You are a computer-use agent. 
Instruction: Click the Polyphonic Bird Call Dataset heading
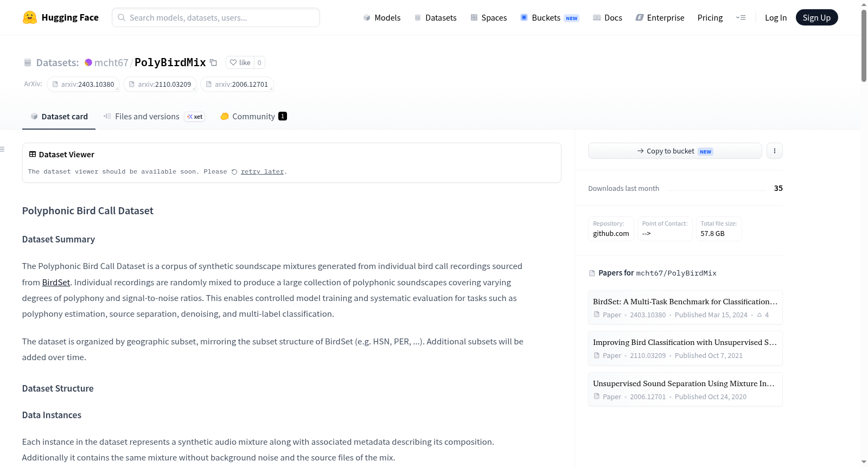(88, 210)
